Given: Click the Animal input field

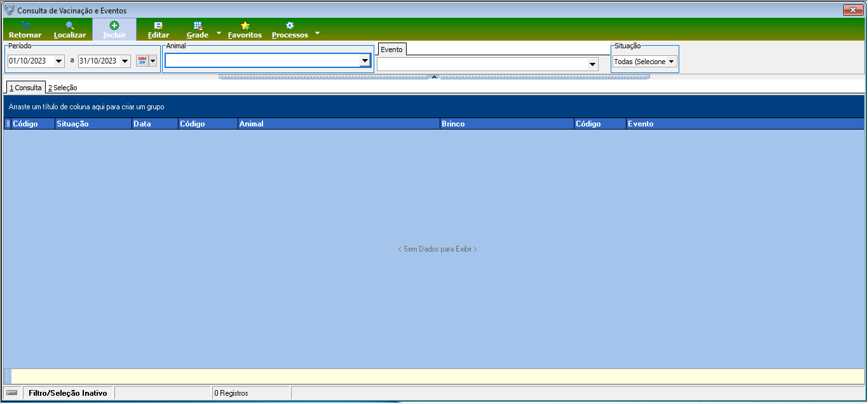Looking at the screenshot, I should (x=262, y=60).
